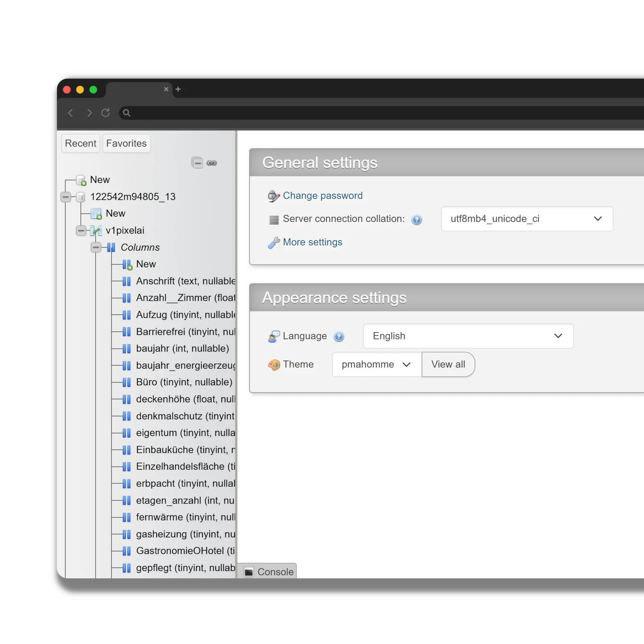This screenshot has width=644, height=644.
Task: Click the New table icon under 122542m94805_13
Action: (96, 214)
